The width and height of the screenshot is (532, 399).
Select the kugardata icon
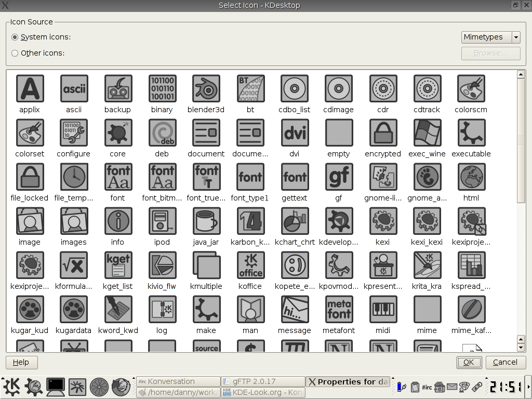74,309
